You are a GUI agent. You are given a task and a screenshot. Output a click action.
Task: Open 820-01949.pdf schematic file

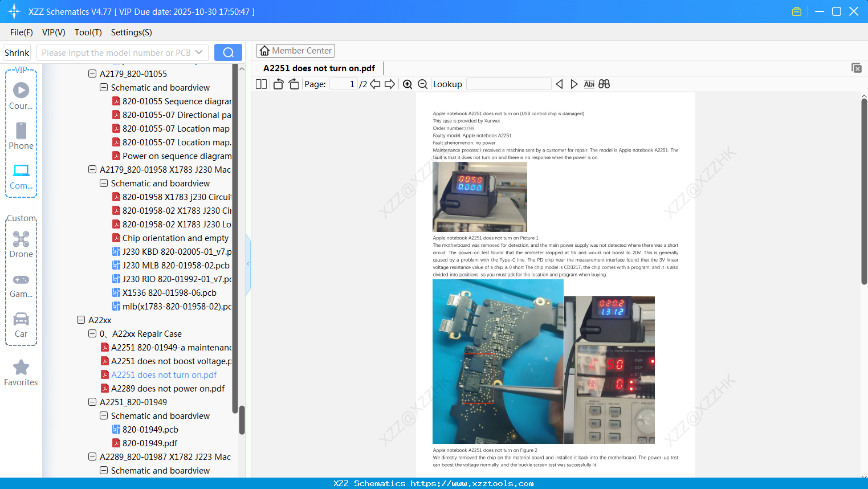(145, 443)
